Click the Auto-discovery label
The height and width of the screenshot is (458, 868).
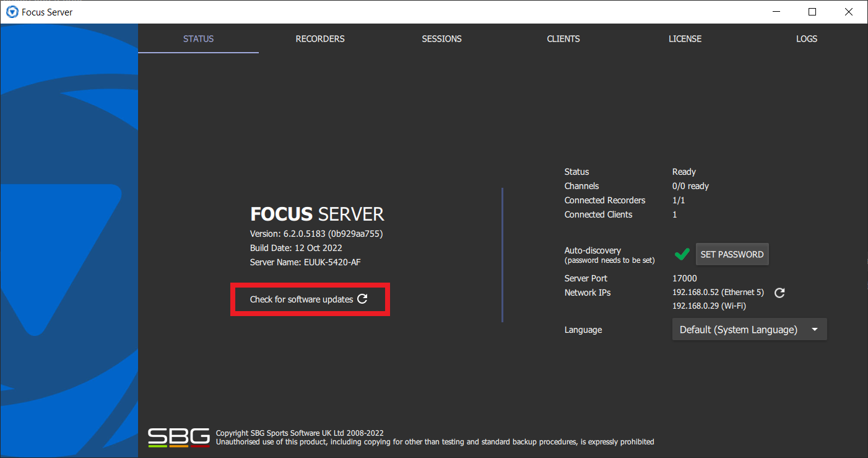(x=592, y=250)
